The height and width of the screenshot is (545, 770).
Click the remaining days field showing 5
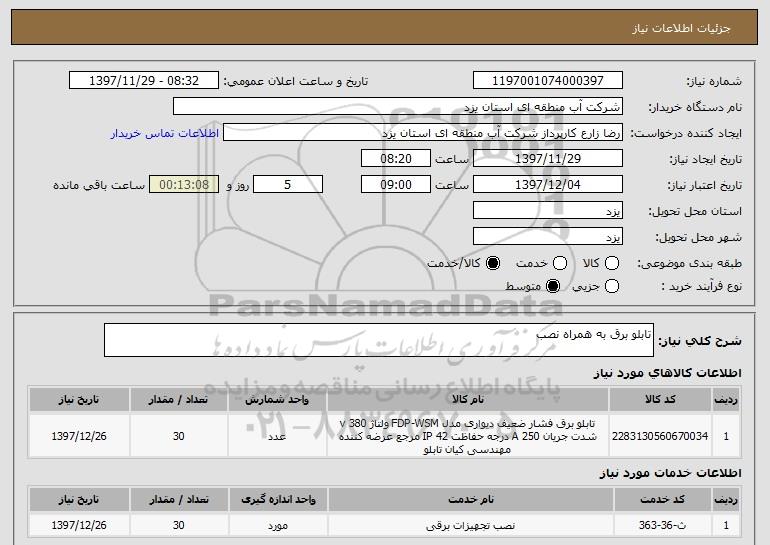click(288, 185)
